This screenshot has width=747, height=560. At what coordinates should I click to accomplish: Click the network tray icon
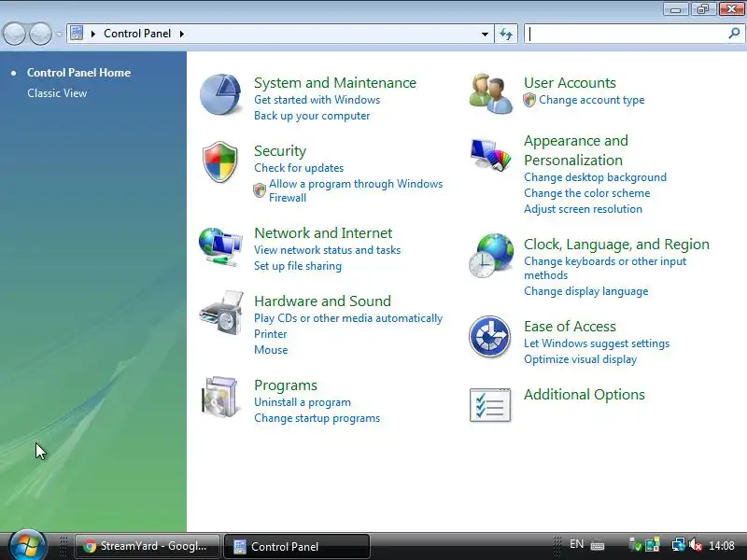678,545
